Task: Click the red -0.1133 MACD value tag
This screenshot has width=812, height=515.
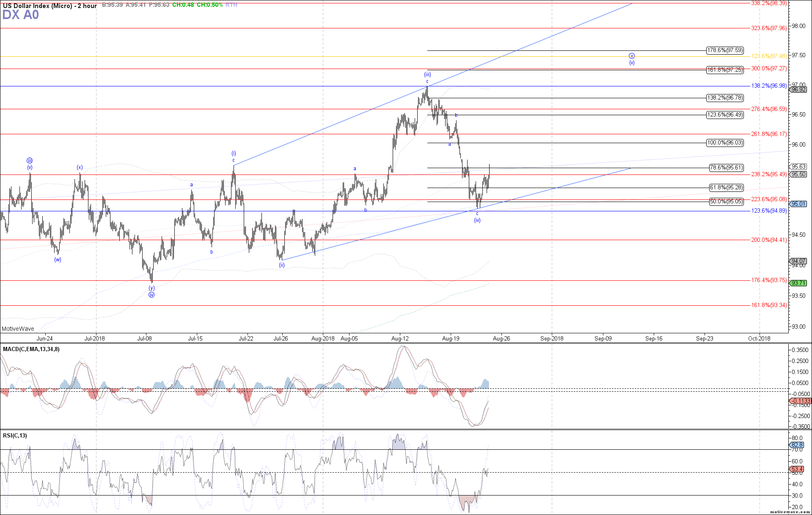Action: pos(800,401)
